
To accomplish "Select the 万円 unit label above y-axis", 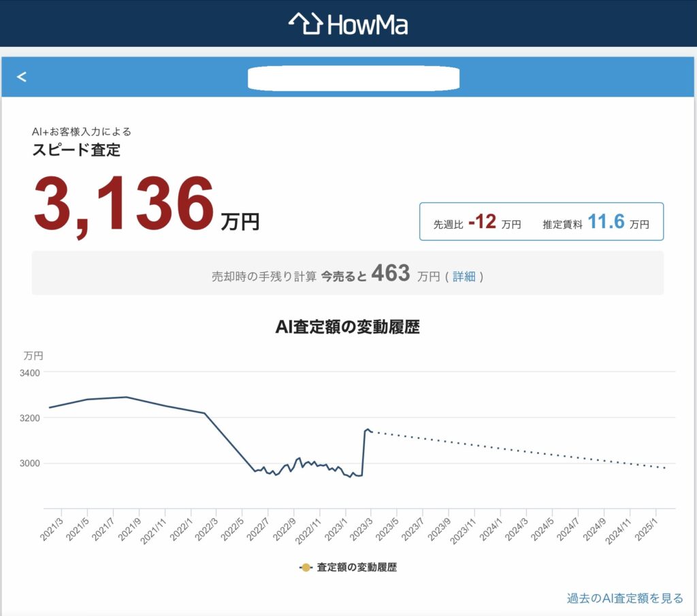I will [33, 355].
